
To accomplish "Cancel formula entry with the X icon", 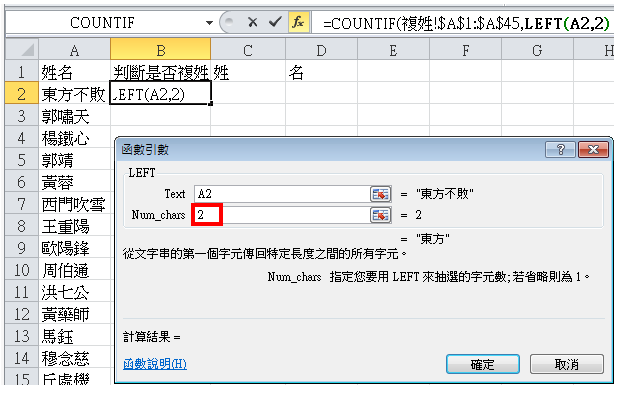I will [x=252, y=22].
